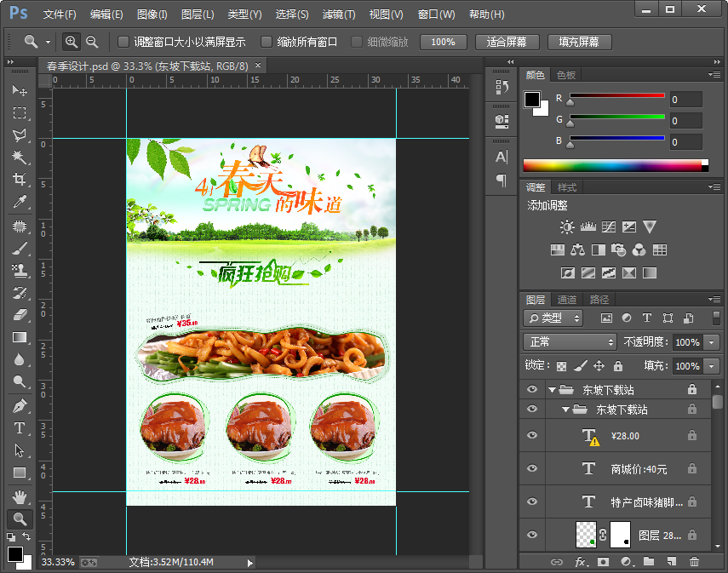The image size is (728, 573).
Task: Enable 缩放所有窗口 checkbox
Action: [267, 42]
